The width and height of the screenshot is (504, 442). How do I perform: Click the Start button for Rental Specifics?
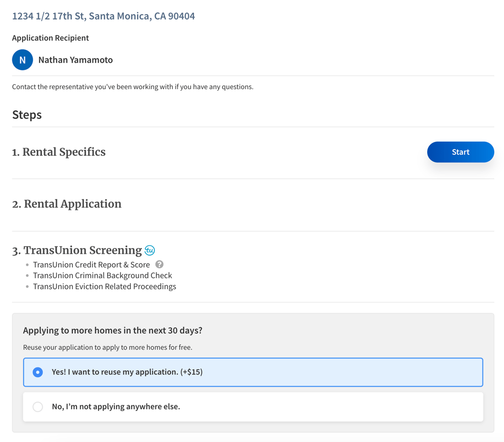click(x=460, y=152)
